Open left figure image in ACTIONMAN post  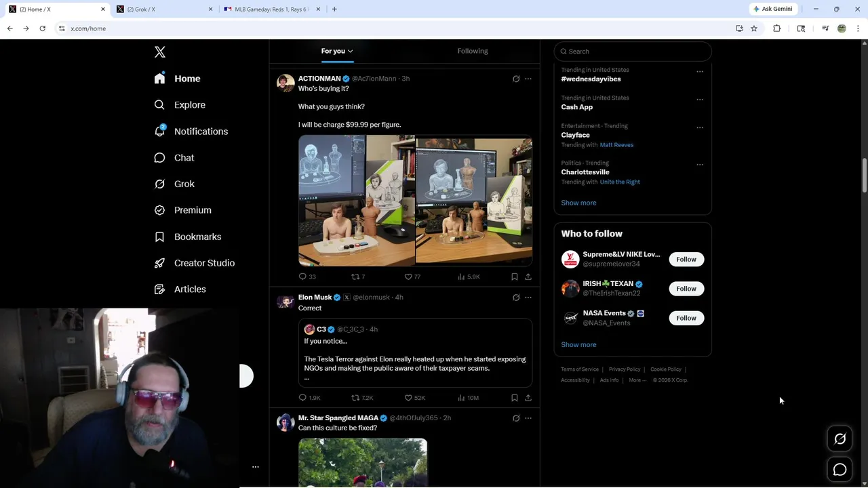pyautogui.click(x=357, y=200)
